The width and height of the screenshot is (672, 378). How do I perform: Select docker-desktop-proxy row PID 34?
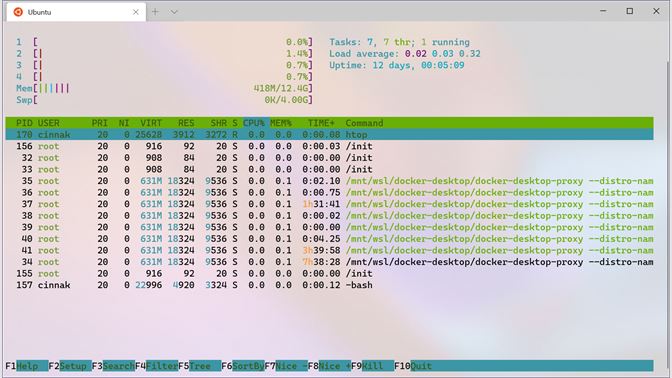[x=330, y=262]
